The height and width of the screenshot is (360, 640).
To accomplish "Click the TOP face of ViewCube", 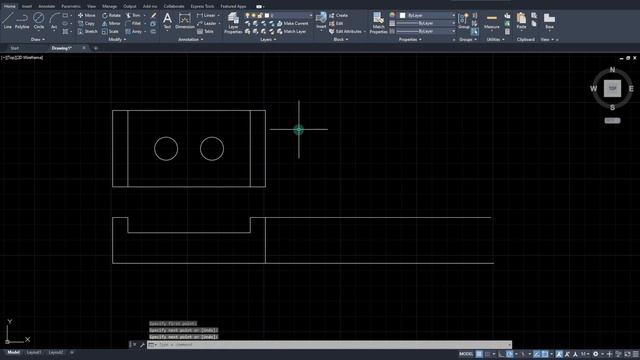I will [x=612, y=89].
